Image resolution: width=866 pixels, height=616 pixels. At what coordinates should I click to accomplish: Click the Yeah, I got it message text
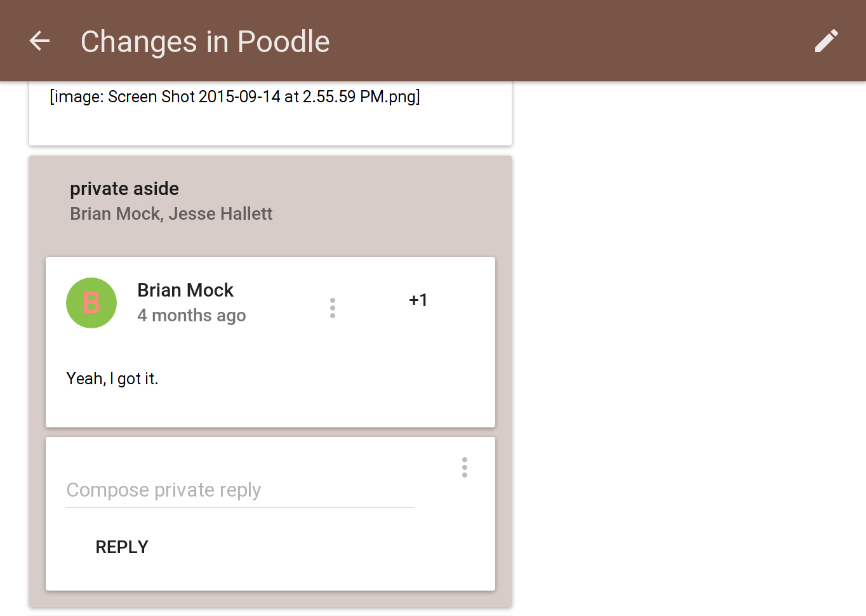click(112, 378)
